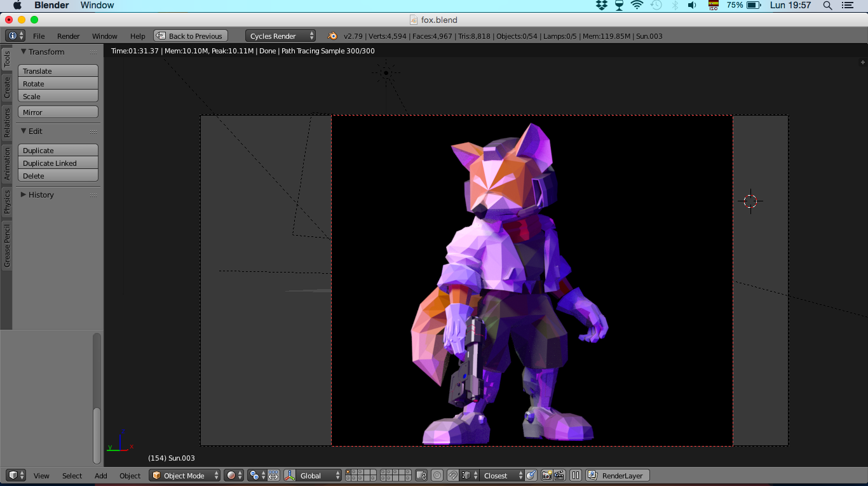This screenshot has height=486, width=868.
Task: Expand the History panel
Action: 41,194
